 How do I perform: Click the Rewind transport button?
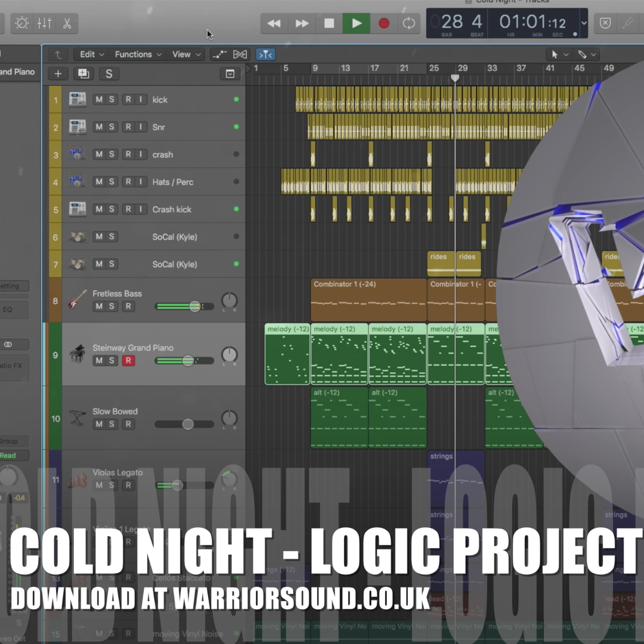(x=274, y=23)
